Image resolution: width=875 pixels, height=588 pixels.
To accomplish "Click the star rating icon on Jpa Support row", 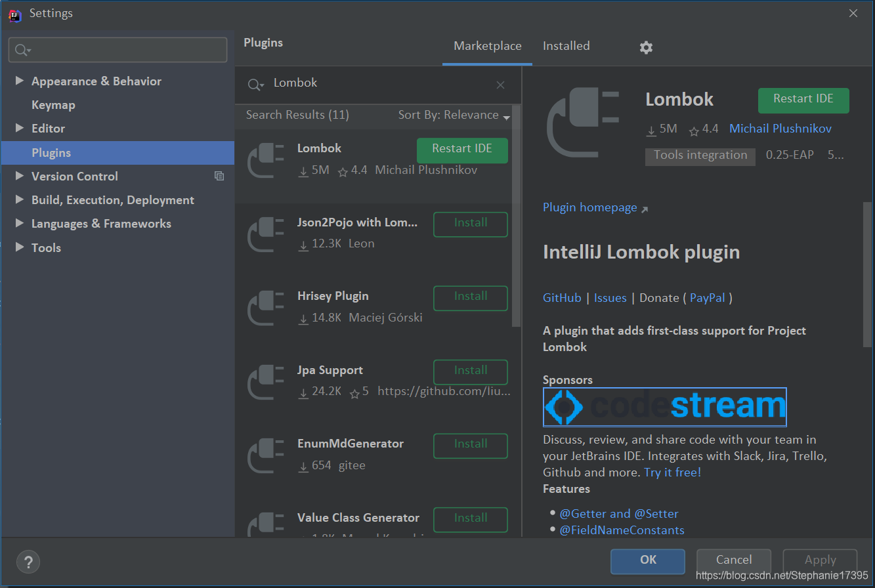I will [x=354, y=394].
